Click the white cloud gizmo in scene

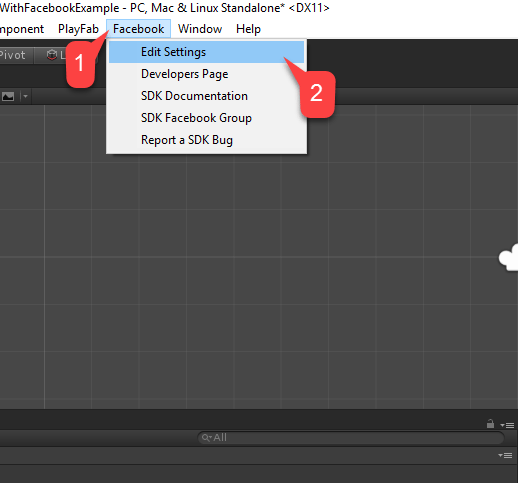(509, 257)
